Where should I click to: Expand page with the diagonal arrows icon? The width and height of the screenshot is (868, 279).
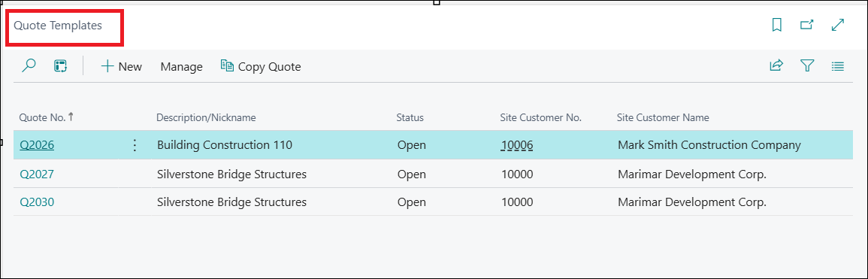(838, 25)
